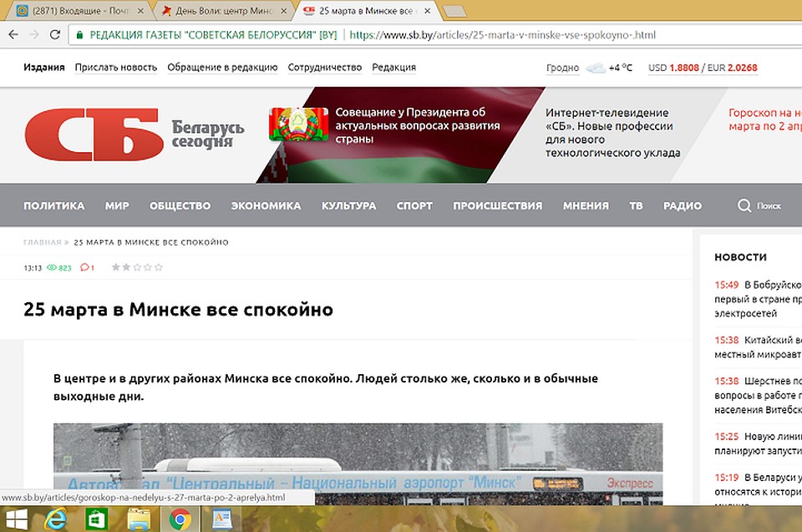Close the День Воли tab
Screen dimensions: 802x532
coord(285,11)
